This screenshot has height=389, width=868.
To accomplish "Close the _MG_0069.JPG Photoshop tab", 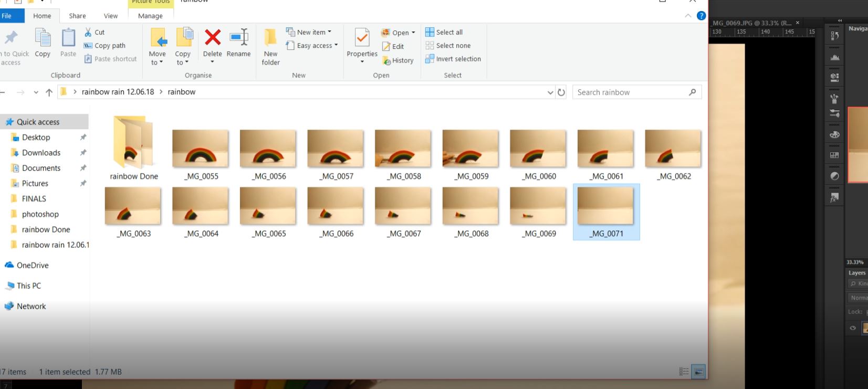I will tap(798, 23).
